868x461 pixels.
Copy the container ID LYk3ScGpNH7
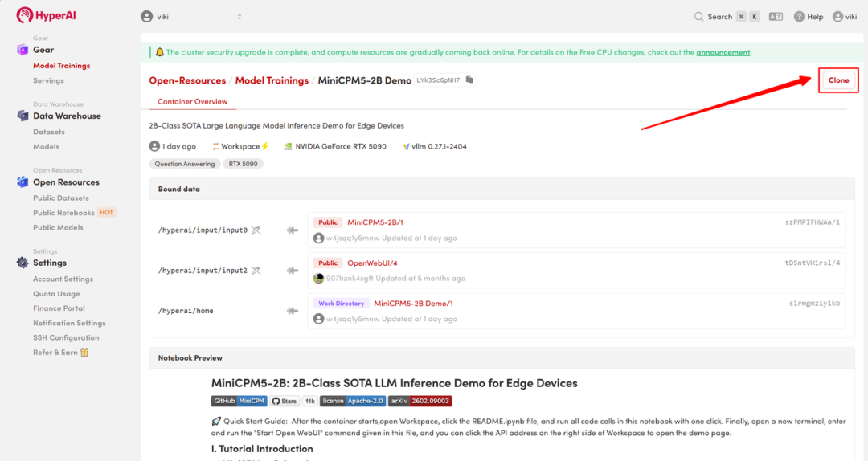coord(469,80)
